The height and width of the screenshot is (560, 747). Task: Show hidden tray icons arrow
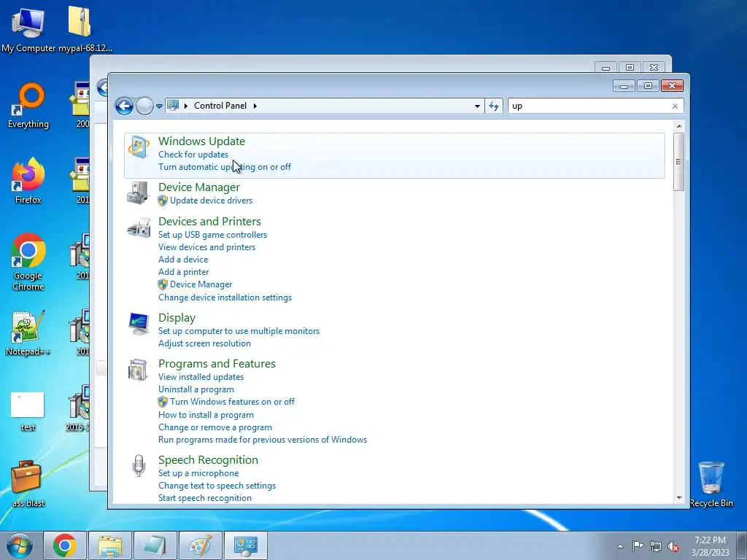coord(620,546)
